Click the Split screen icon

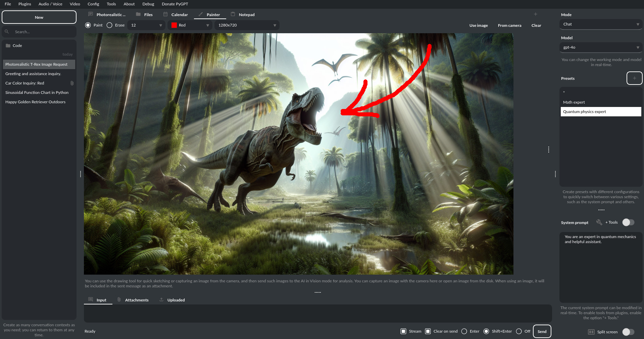[x=591, y=332]
